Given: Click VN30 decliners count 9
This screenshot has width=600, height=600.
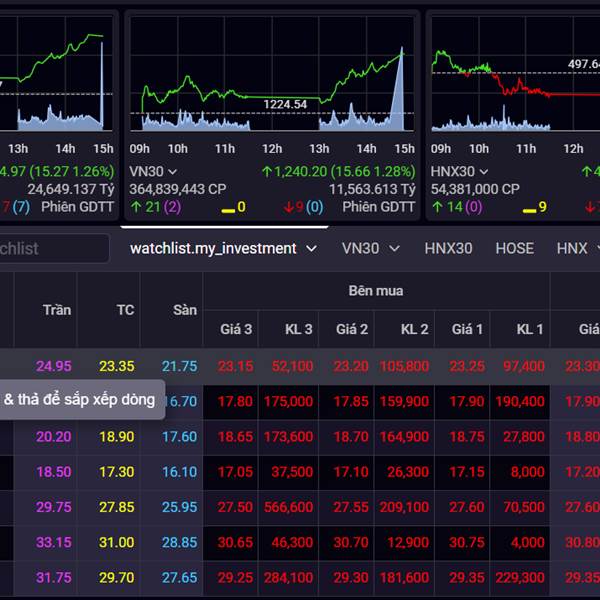Looking at the screenshot, I should (299, 207).
